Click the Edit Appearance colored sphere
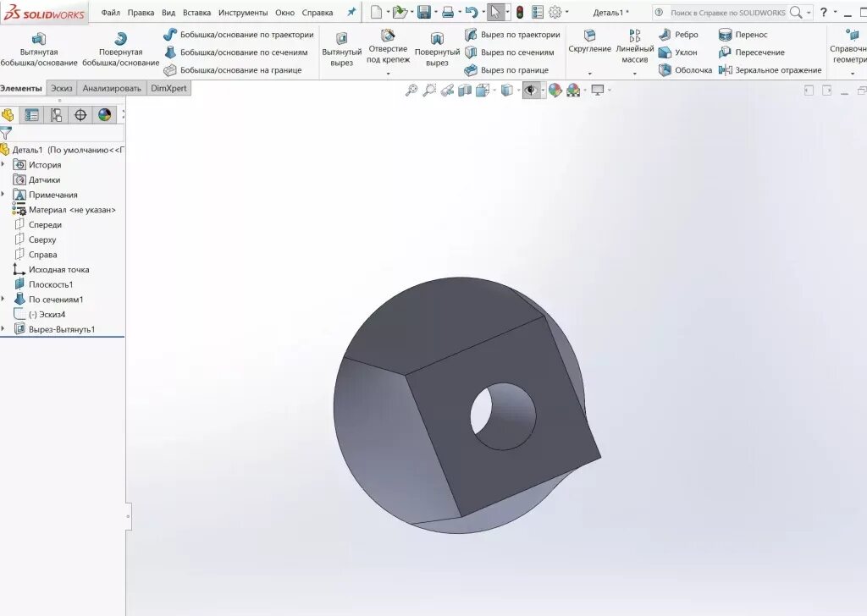The image size is (867, 616). click(x=554, y=89)
